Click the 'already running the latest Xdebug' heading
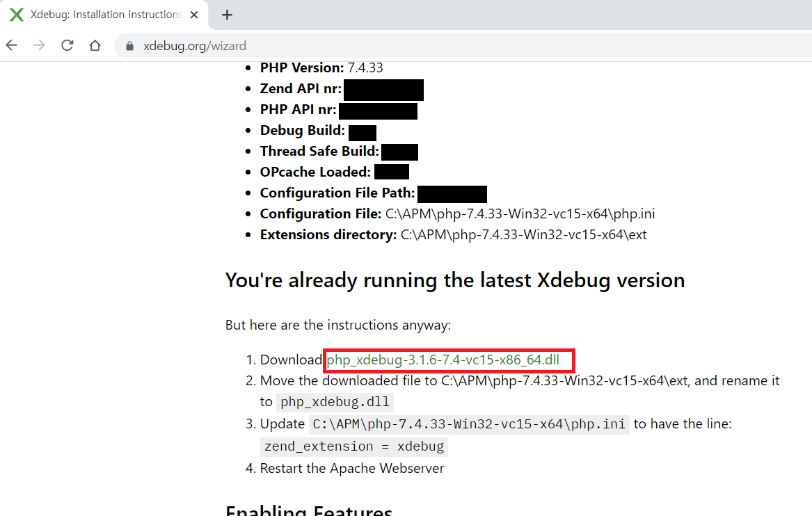 [x=454, y=280]
